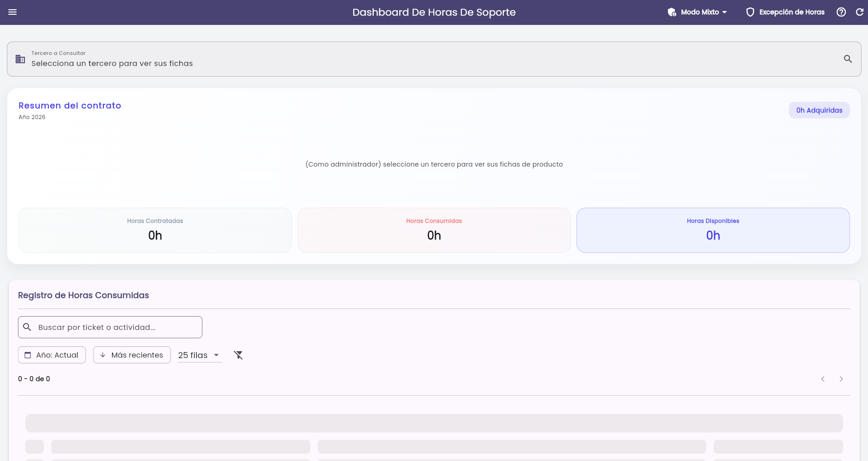Screen dimensions: 868x461
Task: Click the administrator select-tercero message
Action: [x=434, y=164]
